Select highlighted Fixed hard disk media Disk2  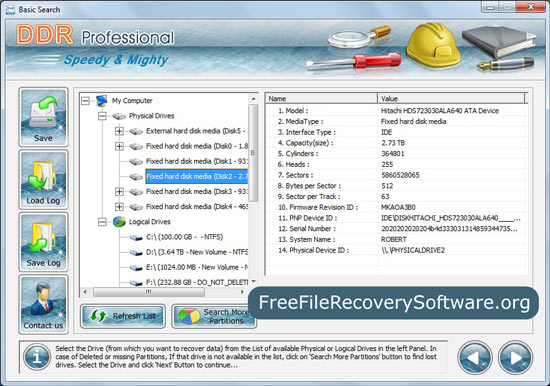pyautogui.click(x=197, y=176)
